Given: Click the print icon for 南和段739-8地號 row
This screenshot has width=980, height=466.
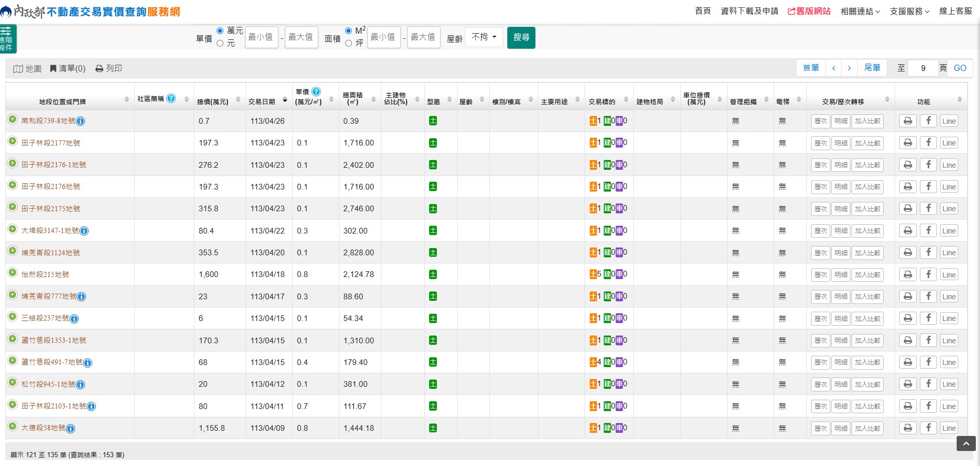Looking at the screenshot, I should pyautogui.click(x=907, y=121).
